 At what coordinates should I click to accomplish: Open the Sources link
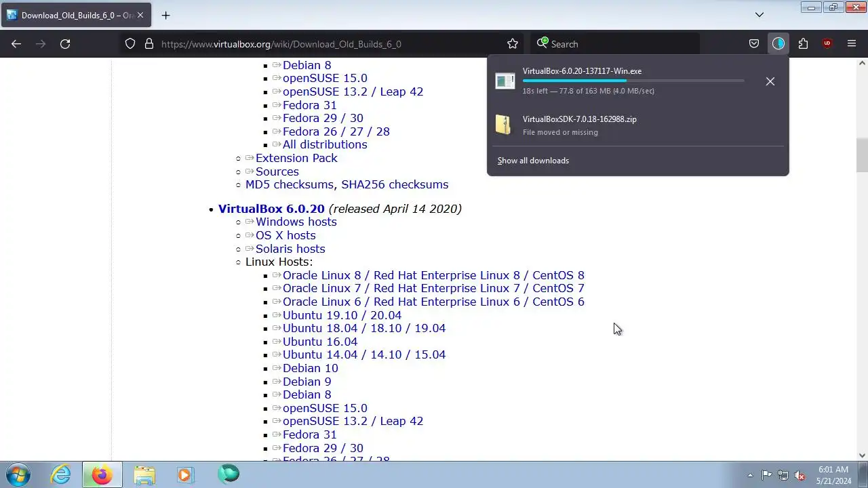277,171
